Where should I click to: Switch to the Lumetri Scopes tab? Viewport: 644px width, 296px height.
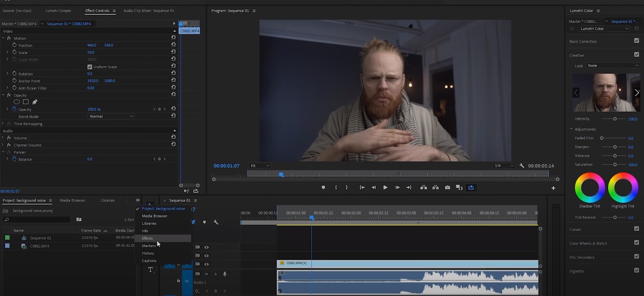tap(58, 11)
